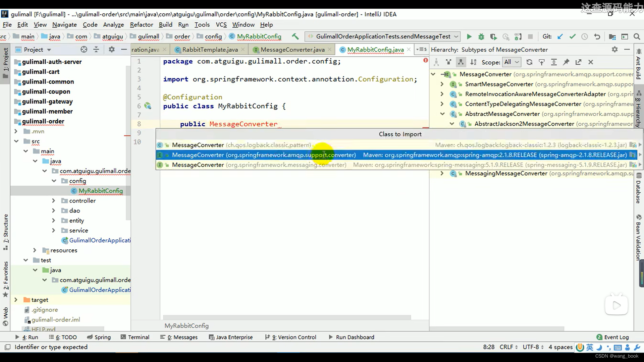Expand the target folder
Viewport: 644px width, 362px height.
point(16,300)
